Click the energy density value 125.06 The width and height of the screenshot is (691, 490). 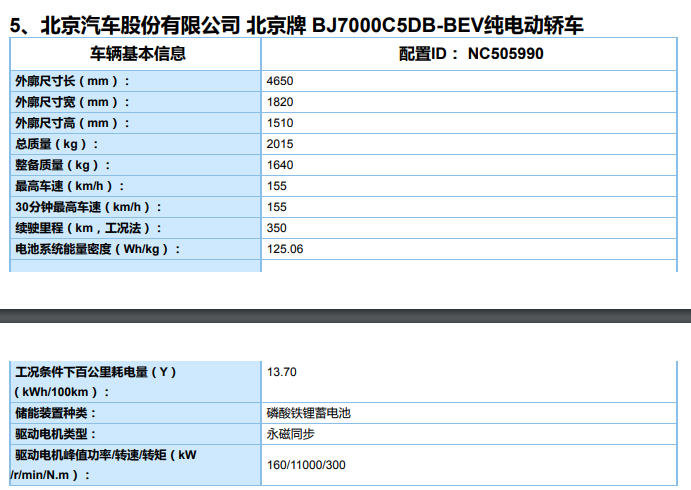[285, 249]
